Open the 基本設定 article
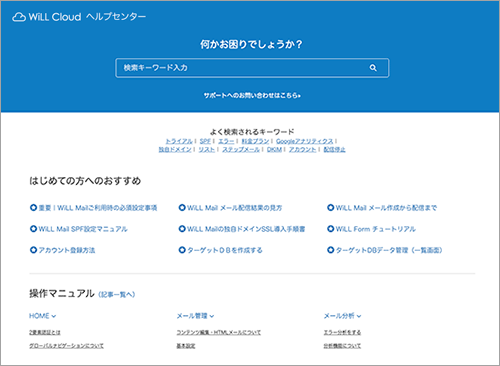The height and width of the screenshot is (366, 500). [x=186, y=346]
